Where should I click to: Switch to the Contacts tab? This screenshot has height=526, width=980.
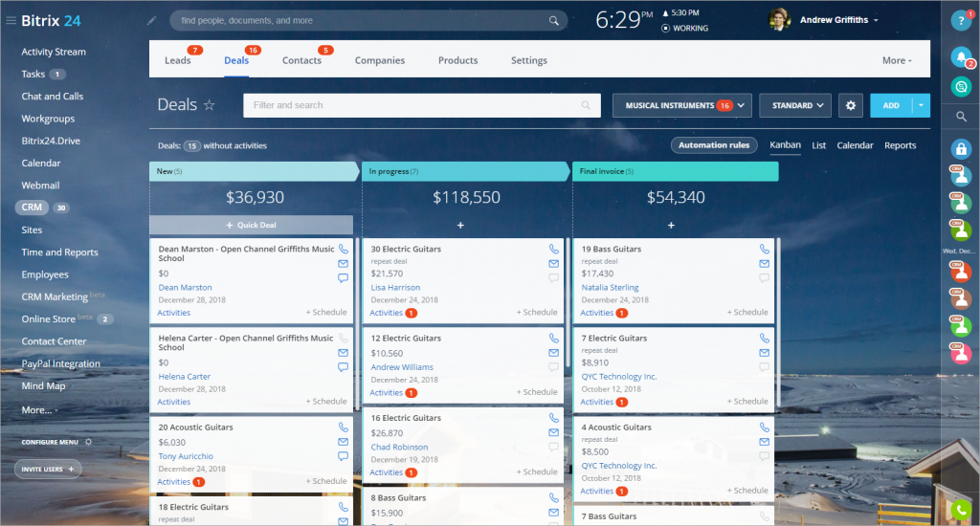point(301,60)
